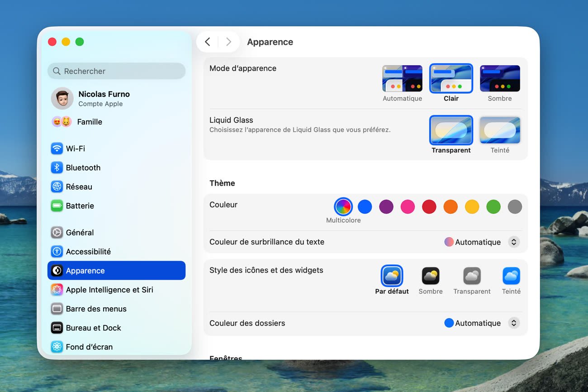Screen dimensions: 588x392
Task: Click the Bluetooth icon in sidebar
Action: click(x=57, y=167)
